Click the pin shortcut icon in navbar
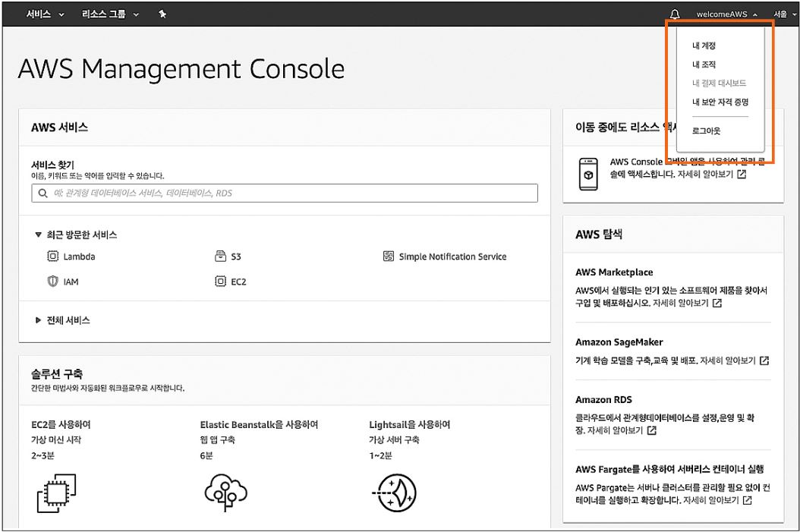800x532 pixels. tap(162, 14)
